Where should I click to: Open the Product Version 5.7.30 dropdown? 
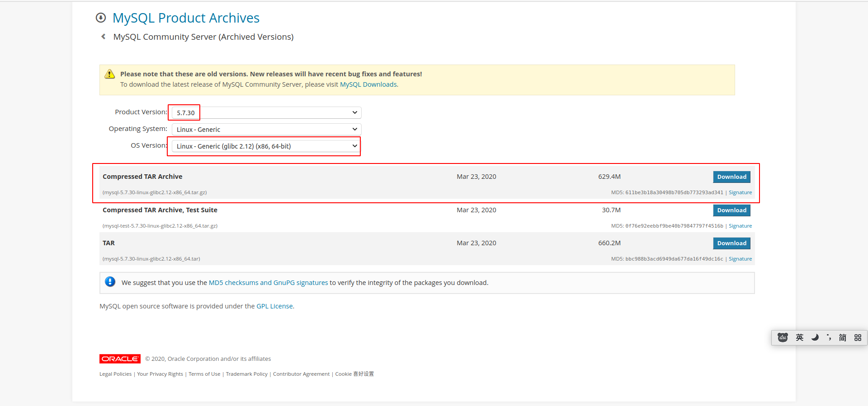(x=267, y=112)
